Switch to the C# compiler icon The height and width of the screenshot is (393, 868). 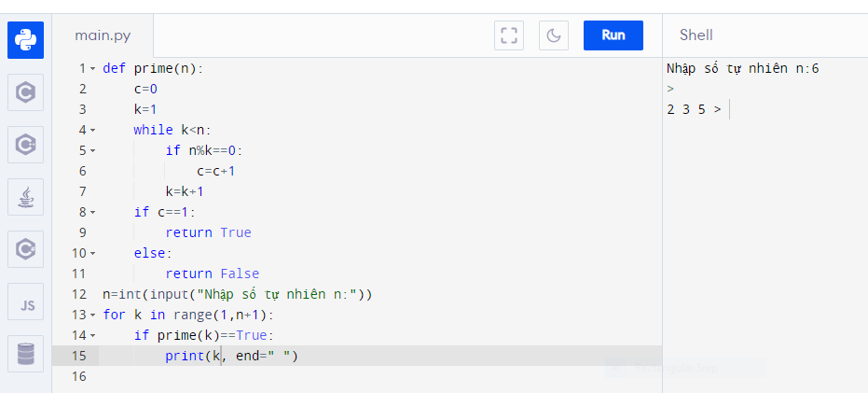click(25, 249)
